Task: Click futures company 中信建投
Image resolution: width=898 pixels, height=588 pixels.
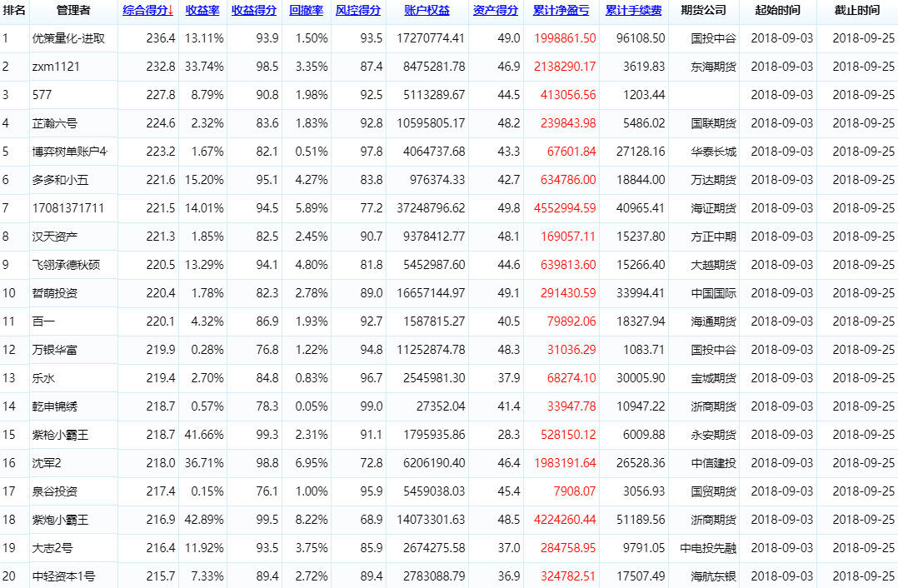Action: 713,463
